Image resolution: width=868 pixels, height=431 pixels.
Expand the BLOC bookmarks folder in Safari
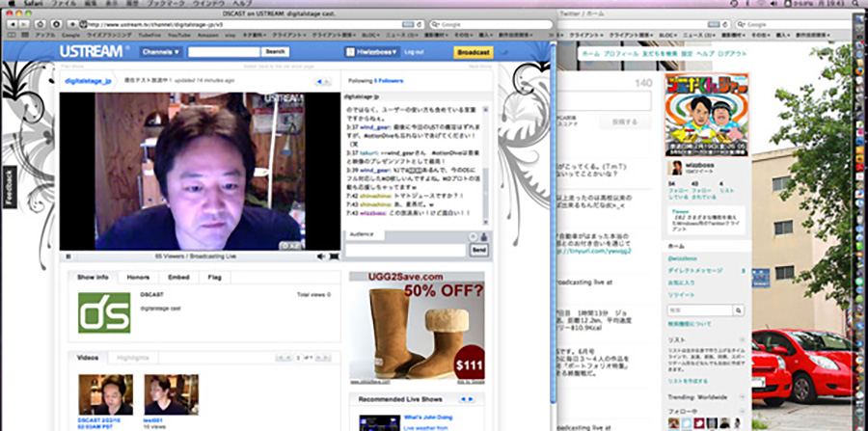(x=370, y=35)
